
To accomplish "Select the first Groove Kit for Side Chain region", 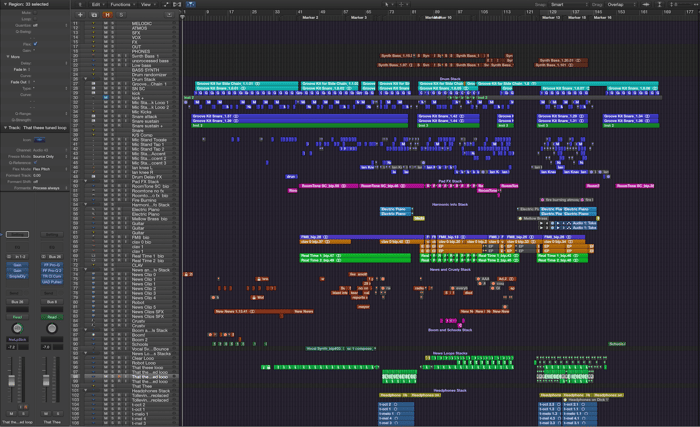I will pos(246,84).
